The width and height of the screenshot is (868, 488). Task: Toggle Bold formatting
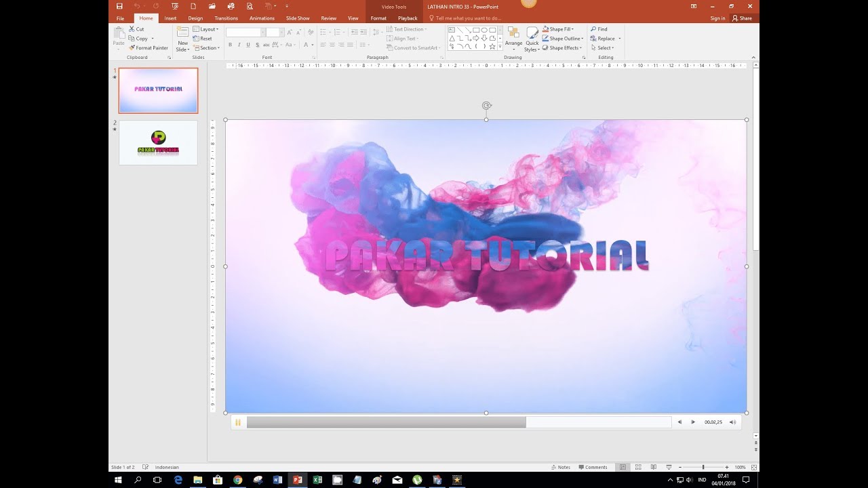pyautogui.click(x=230, y=45)
